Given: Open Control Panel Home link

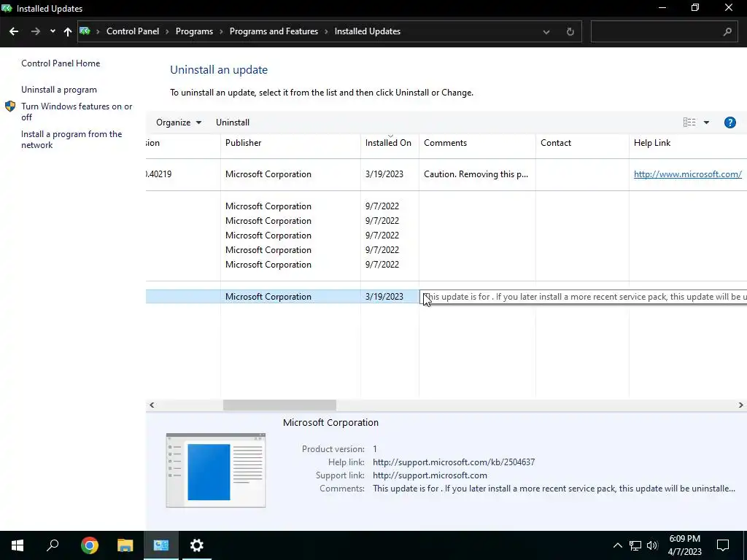Looking at the screenshot, I should (x=61, y=63).
